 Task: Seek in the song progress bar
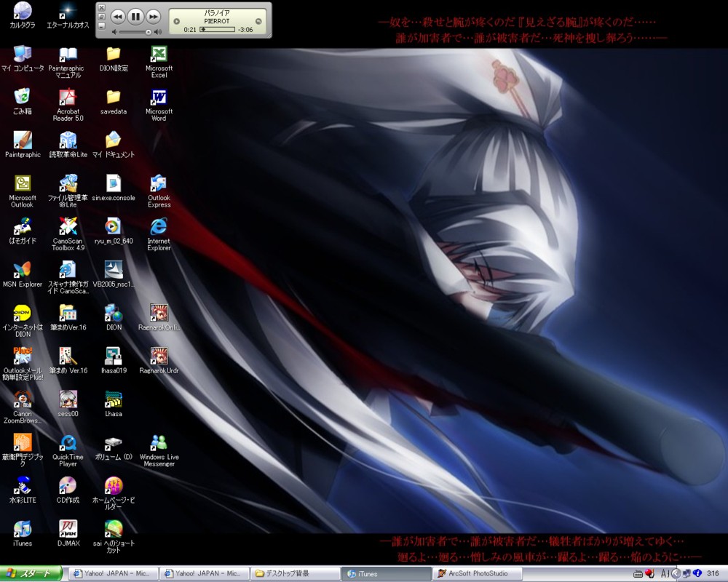pyautogui.click(x=217, y=29)
